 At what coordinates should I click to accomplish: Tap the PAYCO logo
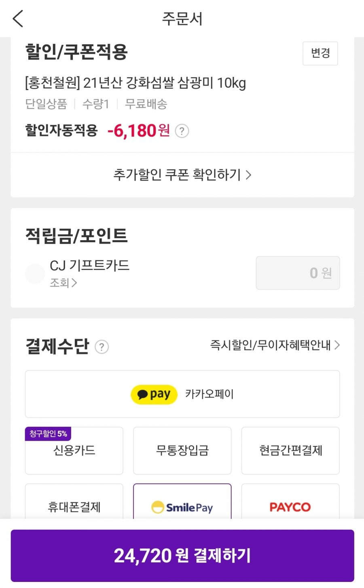point(290,507)
